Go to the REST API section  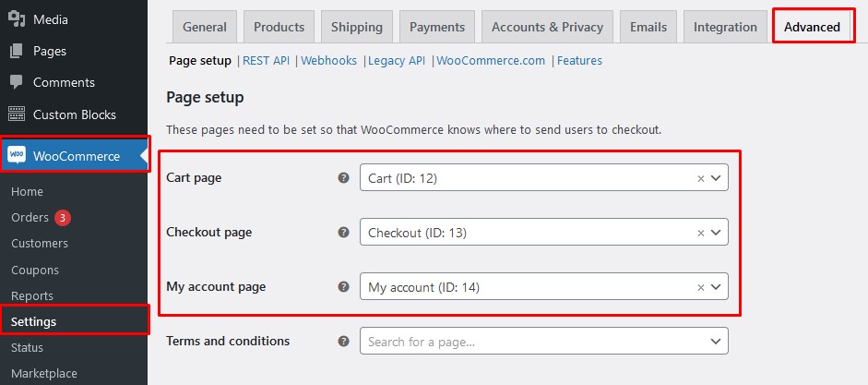coord(266,61)
